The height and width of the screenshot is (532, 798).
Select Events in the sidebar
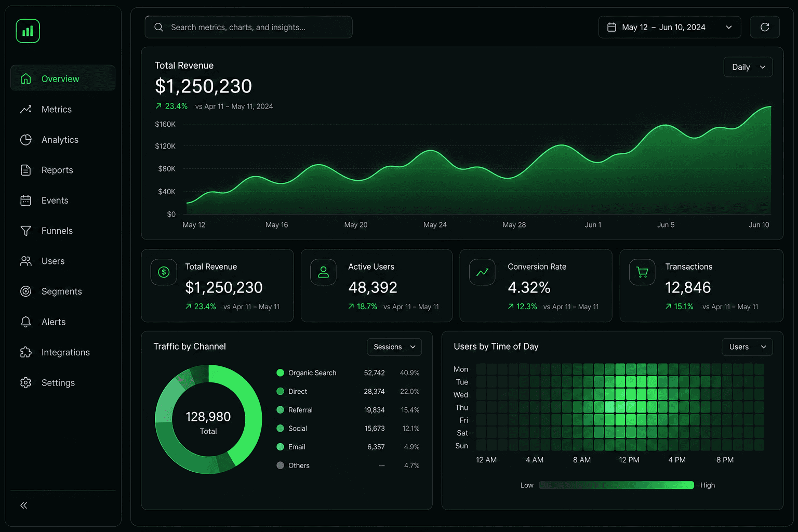pos(63,201)
